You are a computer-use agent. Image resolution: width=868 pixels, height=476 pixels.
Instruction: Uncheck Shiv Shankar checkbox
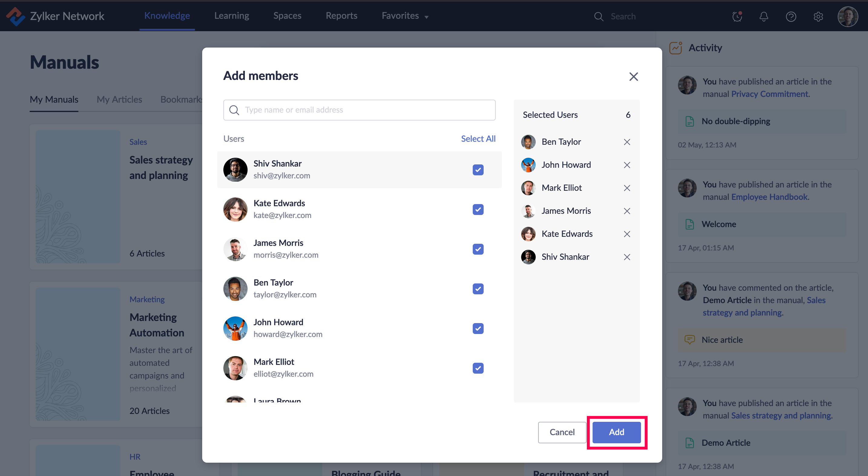(x=478, y=170)
